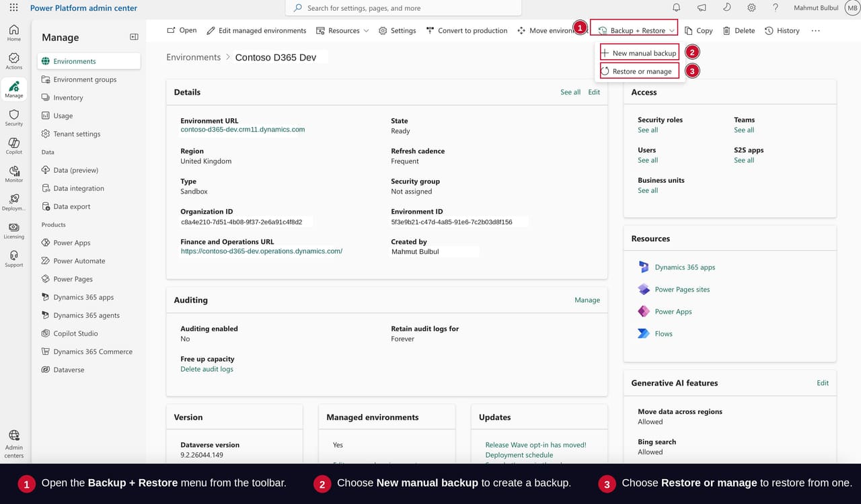Open Admin centers in left rail
The image size is (861, 504).
coord(14,444)
